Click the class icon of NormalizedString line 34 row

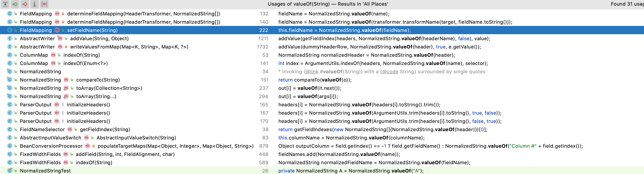click(10, 71)
